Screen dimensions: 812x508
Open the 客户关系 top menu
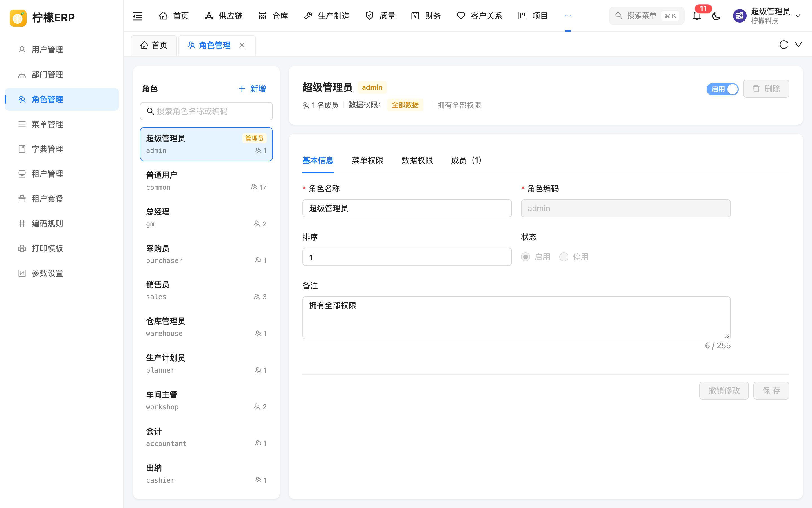point(479,16)
